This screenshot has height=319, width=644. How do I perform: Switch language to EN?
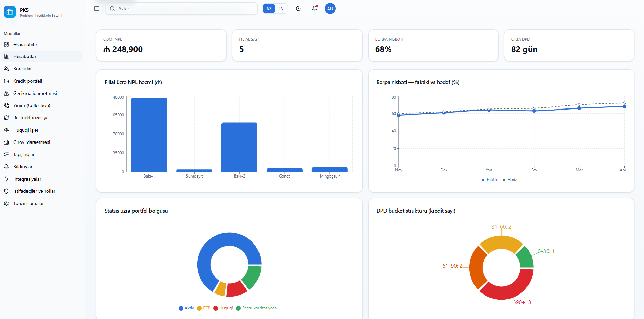tap(281, 9)
